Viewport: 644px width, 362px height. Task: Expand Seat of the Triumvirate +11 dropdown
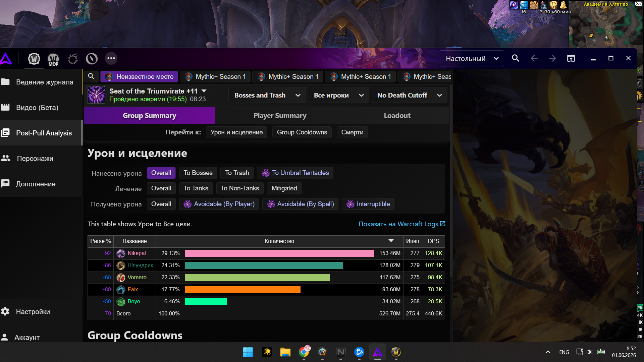coord(204,91)
